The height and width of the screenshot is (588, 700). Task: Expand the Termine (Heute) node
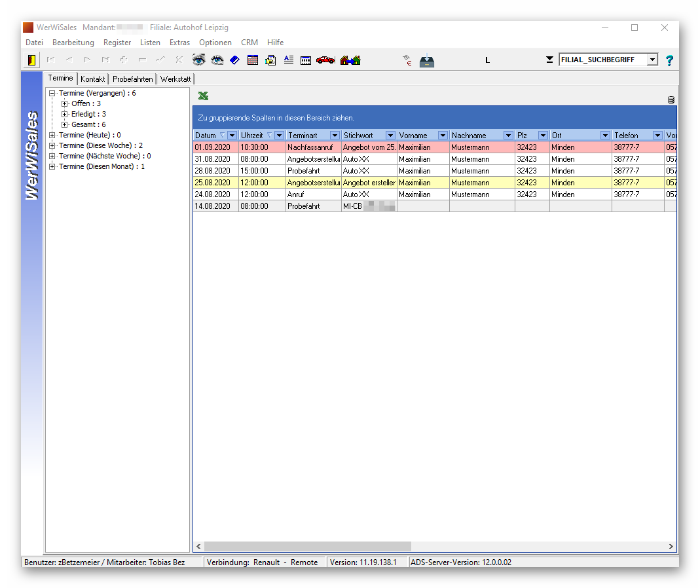click(x=52, y=135)
